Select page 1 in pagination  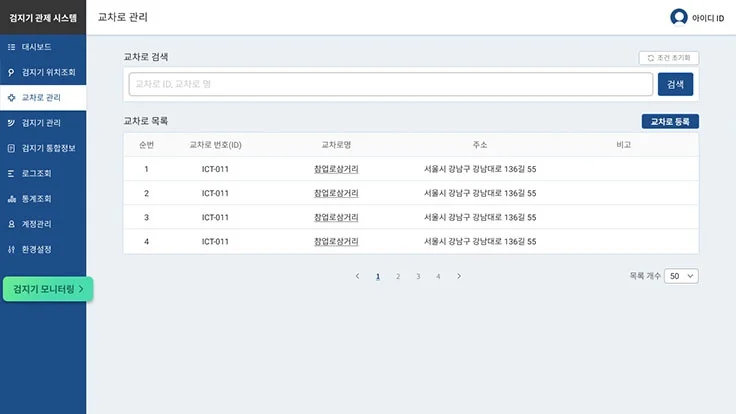(378, 276)
